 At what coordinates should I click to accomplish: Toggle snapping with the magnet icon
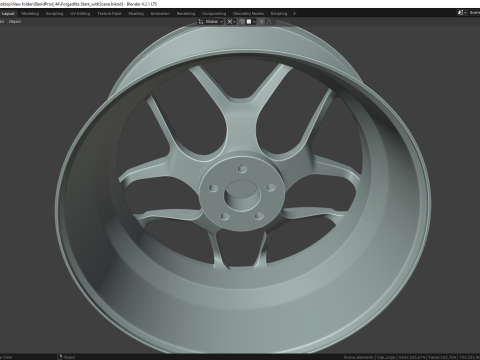(242, 22)
